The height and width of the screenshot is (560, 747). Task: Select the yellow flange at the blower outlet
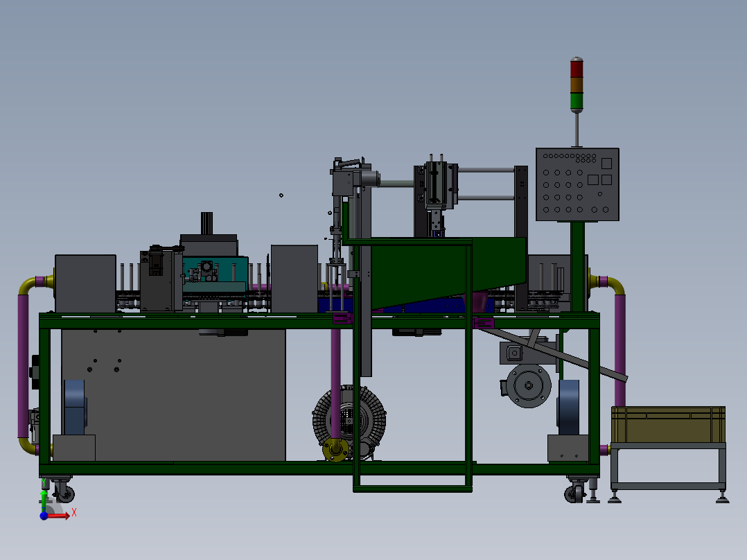coord(335,449)
